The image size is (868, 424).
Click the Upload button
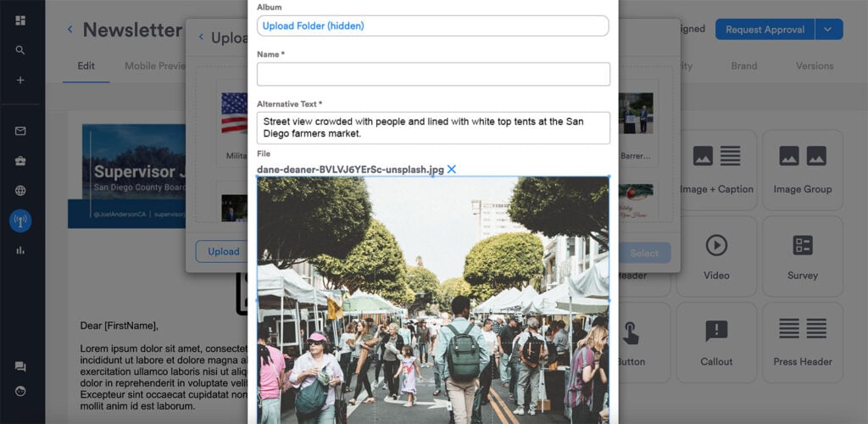click(x=223, y=252)
